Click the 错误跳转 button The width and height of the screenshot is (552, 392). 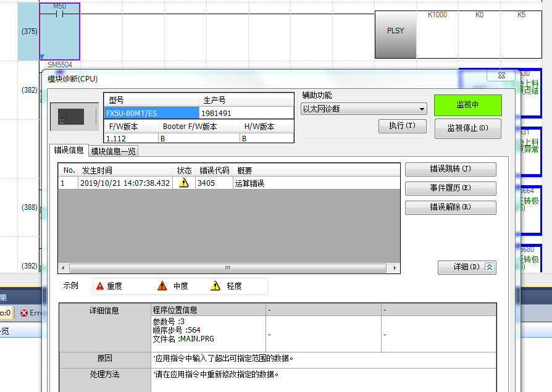click(450, 169)
